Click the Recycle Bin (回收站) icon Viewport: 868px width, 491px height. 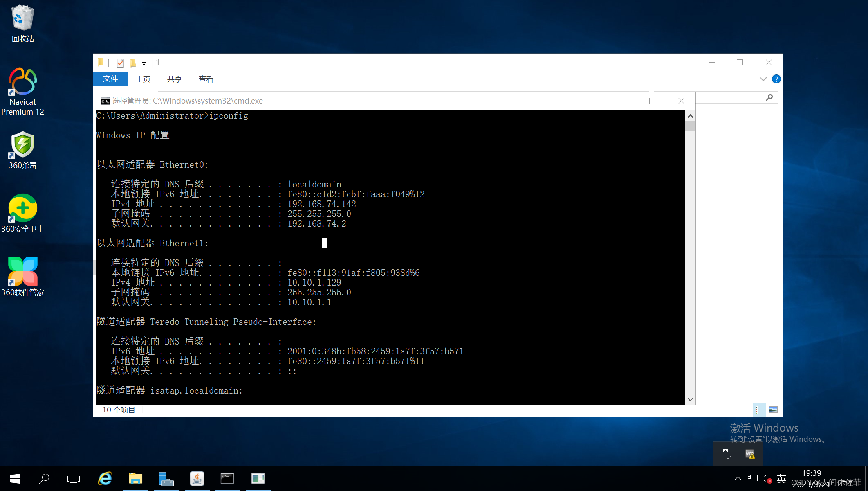(23, 18)
